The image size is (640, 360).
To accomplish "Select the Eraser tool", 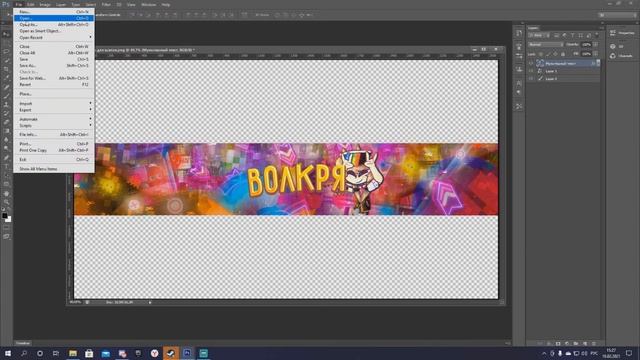I will [x=6, y=122].
